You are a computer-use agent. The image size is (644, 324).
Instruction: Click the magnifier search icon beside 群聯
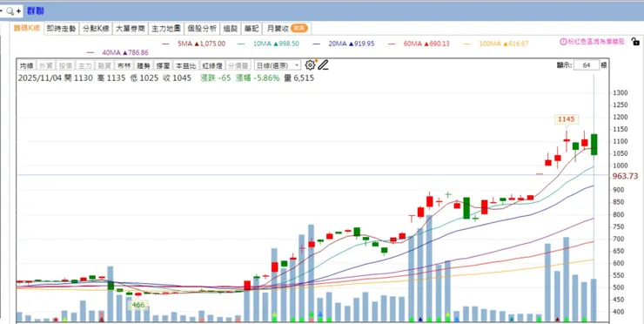(x=10, y=11)
